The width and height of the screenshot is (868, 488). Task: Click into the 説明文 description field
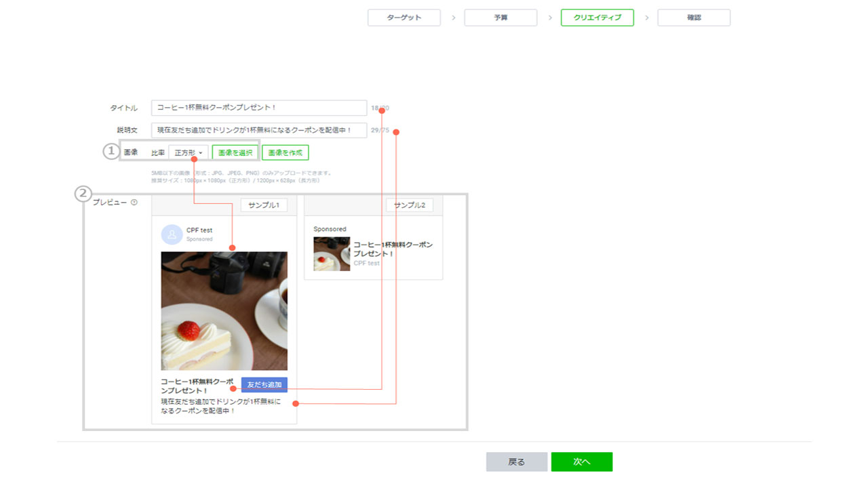point(258,130)
